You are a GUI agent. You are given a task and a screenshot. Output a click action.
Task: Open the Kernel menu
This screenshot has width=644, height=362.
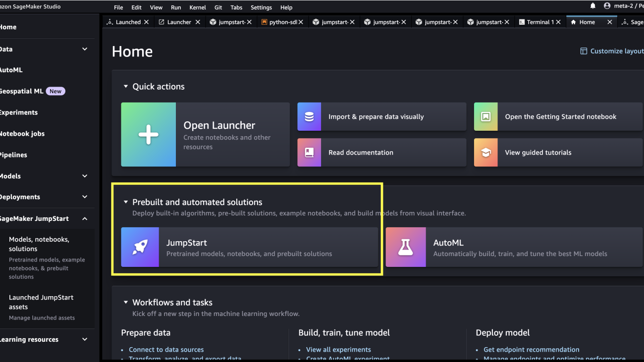[x=198, y=7]
